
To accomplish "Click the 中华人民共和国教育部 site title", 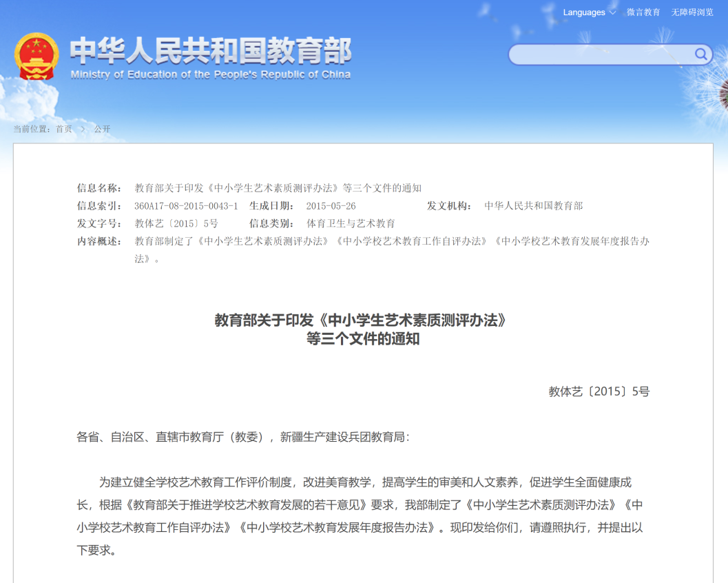I will pyautogui.click(x=211, y=50).
